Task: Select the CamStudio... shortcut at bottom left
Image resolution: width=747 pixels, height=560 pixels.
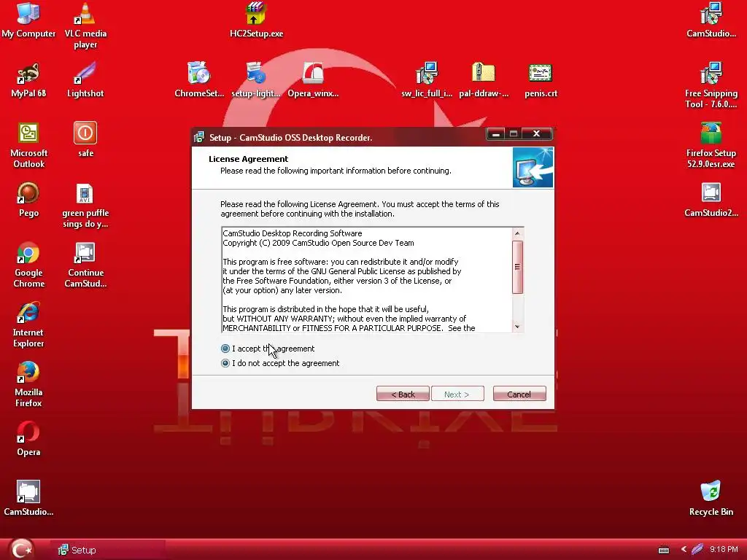Action: (28, 498)
